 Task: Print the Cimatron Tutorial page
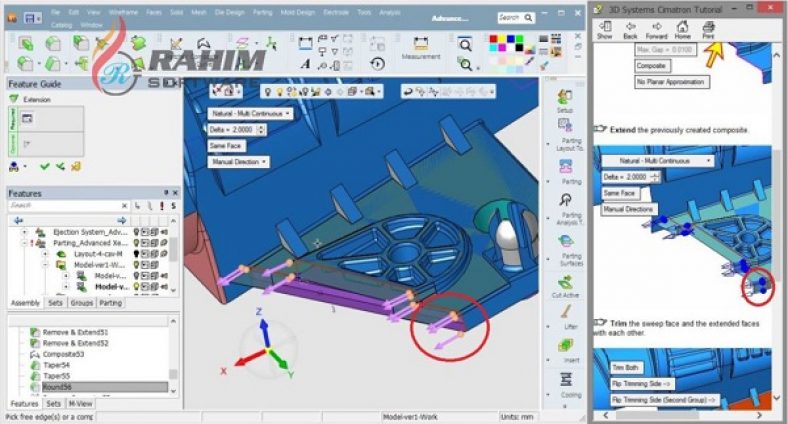(709, 30)
